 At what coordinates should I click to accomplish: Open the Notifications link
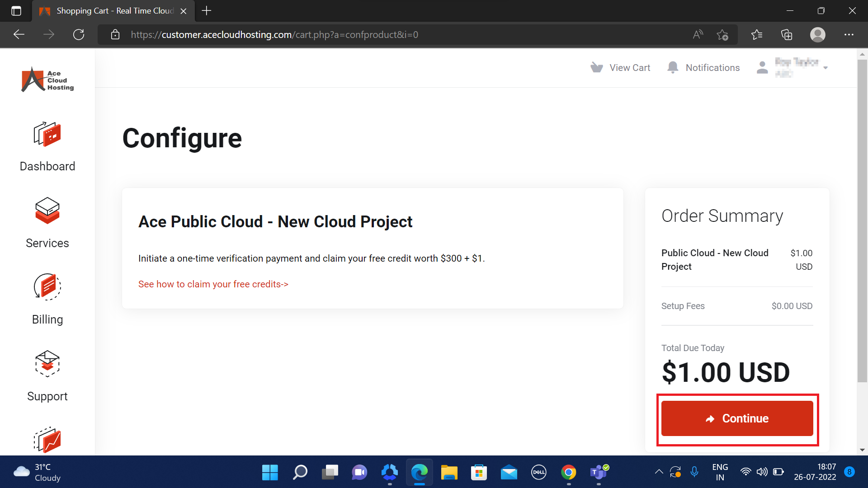coord(712,67)
